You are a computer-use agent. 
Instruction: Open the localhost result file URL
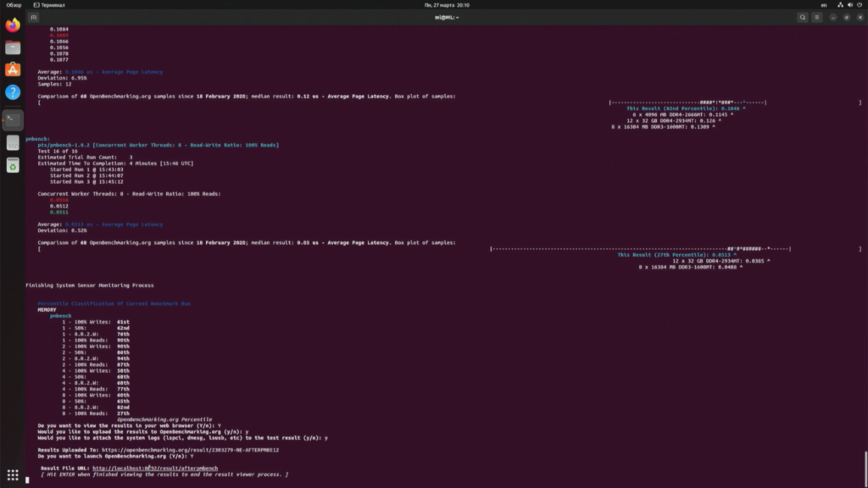154,468
